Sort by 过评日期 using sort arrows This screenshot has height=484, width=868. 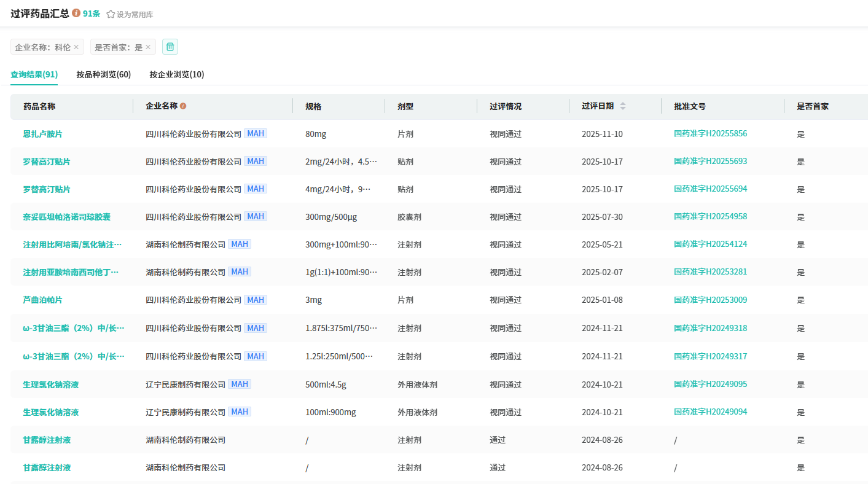623,106
